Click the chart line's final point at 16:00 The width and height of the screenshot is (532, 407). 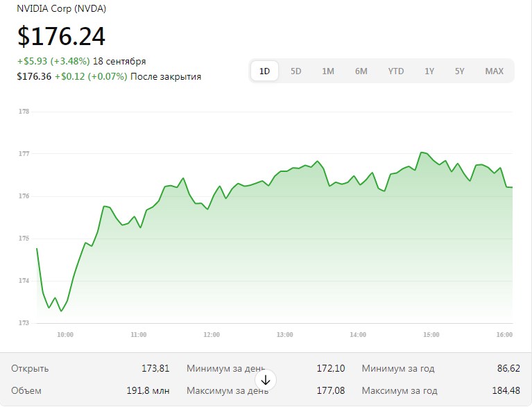512,187
